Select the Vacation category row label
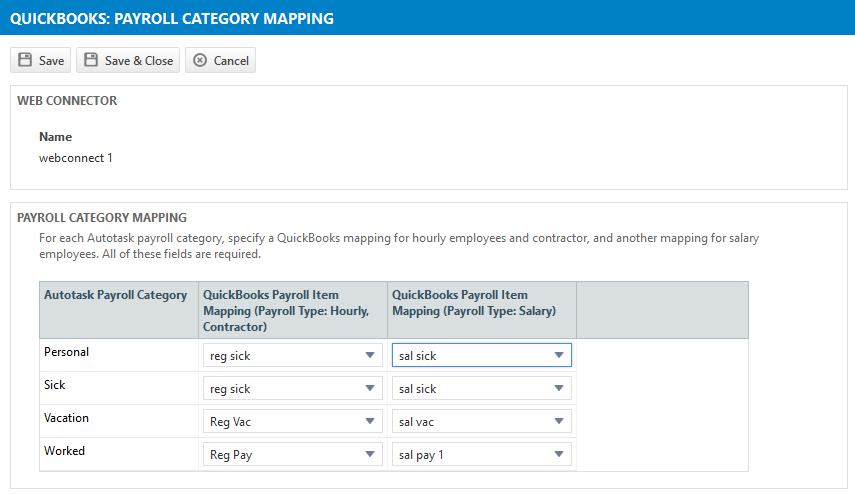Image resolution: width=855 pixels, height=495 pixels. pyautogui.click(x=67, y=418)
